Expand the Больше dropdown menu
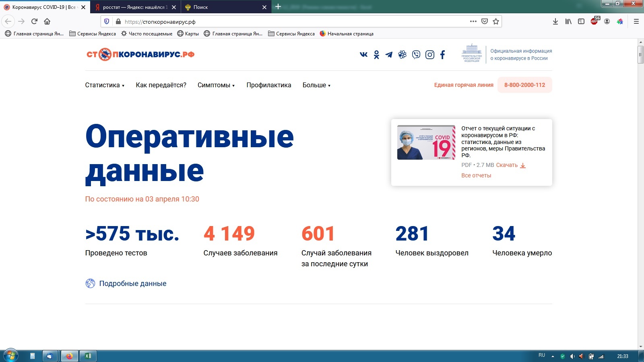Image resolution: width=644 pixels, height=362 pixels. [x=316, y=85]
